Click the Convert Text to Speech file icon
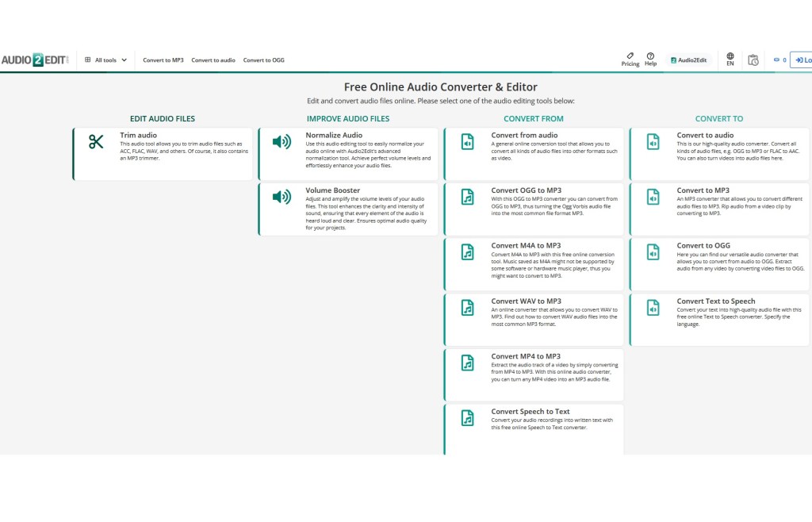 [653, 307]
